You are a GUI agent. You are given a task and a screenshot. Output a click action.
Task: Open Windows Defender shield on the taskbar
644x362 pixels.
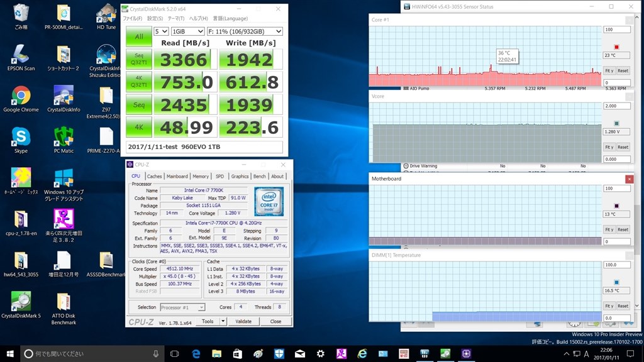279,353
